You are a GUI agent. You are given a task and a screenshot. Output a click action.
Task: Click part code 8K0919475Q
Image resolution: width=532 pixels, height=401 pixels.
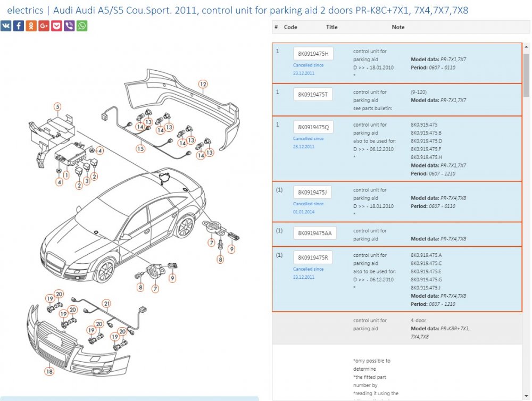click(313, 127)
